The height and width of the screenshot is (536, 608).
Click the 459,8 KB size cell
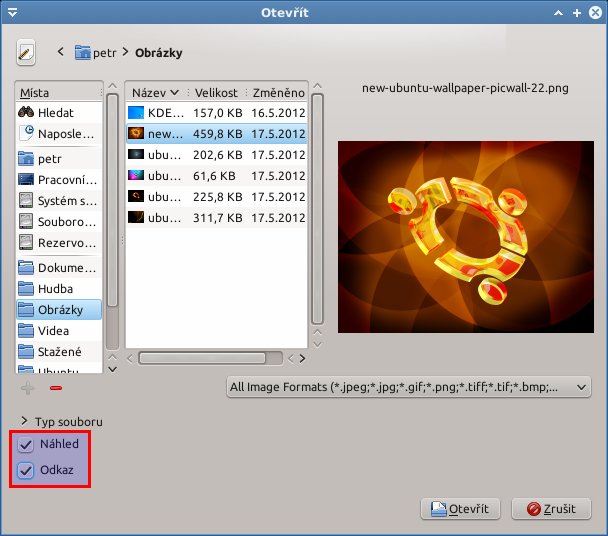[x=218, y=134]
